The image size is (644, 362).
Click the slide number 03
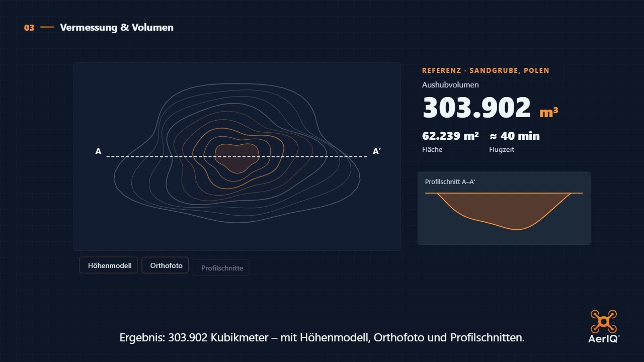point(29,28)
